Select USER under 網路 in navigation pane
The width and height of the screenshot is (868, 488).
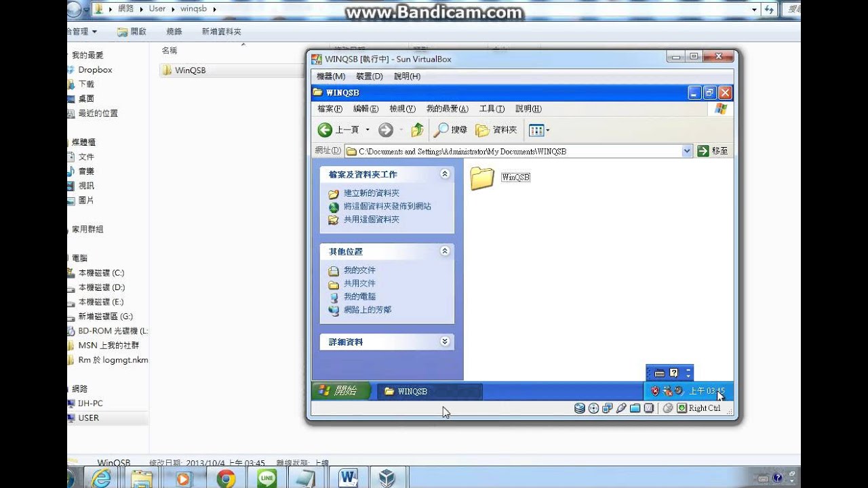pyautogui.click(x=88, y=418)
